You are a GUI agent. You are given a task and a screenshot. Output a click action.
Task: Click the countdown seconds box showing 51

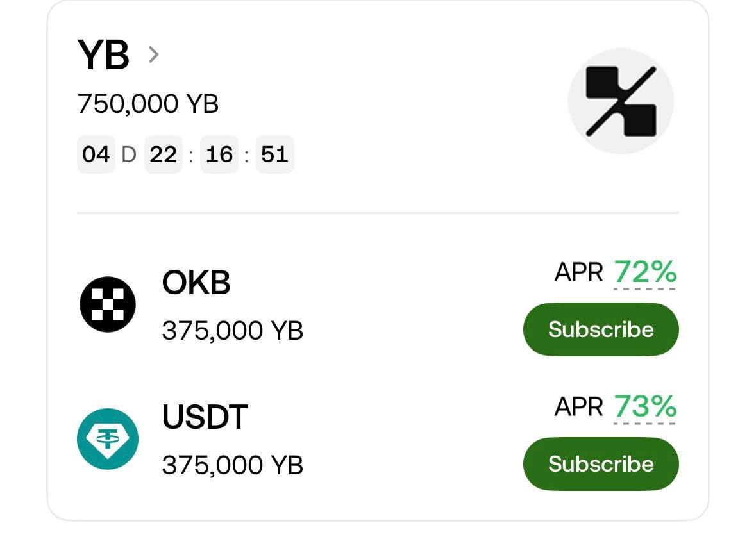tap(274, 154)
